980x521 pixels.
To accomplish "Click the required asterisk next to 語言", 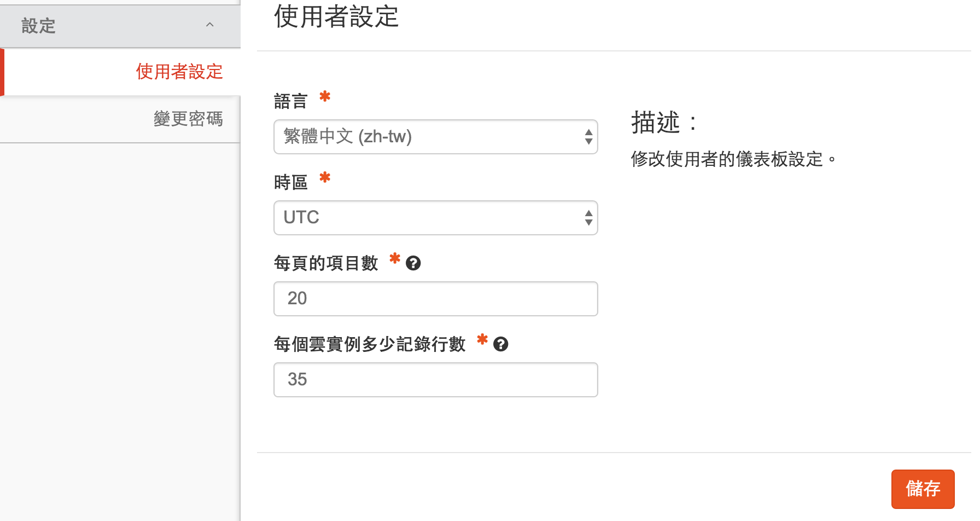I will [x=325, y=97].
